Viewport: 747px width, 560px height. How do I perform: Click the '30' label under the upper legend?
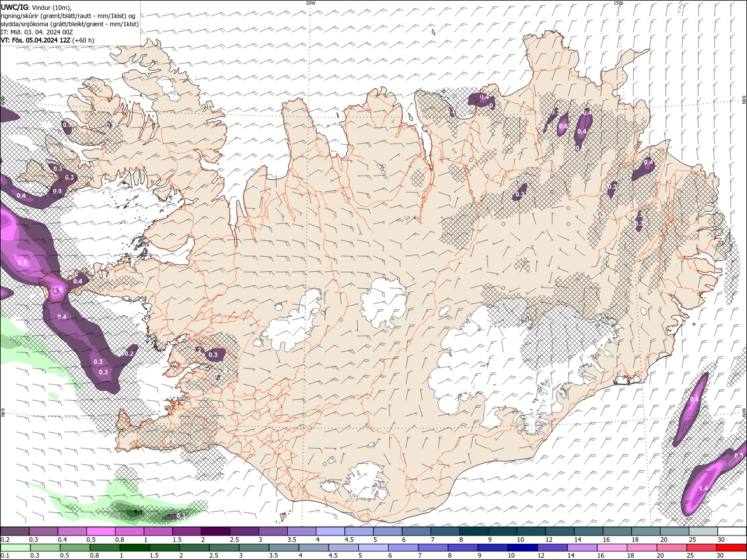pos(721,540)
